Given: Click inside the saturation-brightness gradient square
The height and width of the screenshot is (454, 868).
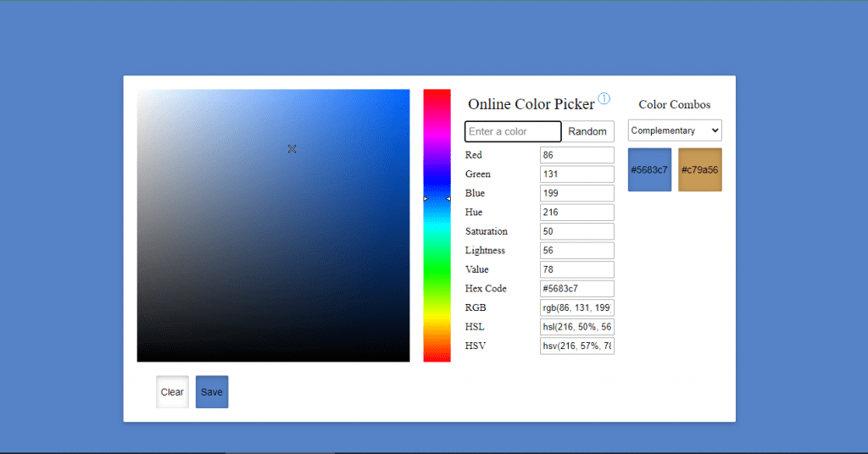Looking at the screenshot, I should point(274,225).
